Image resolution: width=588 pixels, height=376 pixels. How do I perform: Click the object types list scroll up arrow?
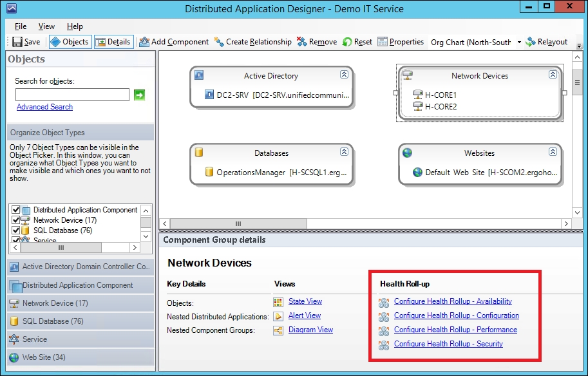click(146, 210)
